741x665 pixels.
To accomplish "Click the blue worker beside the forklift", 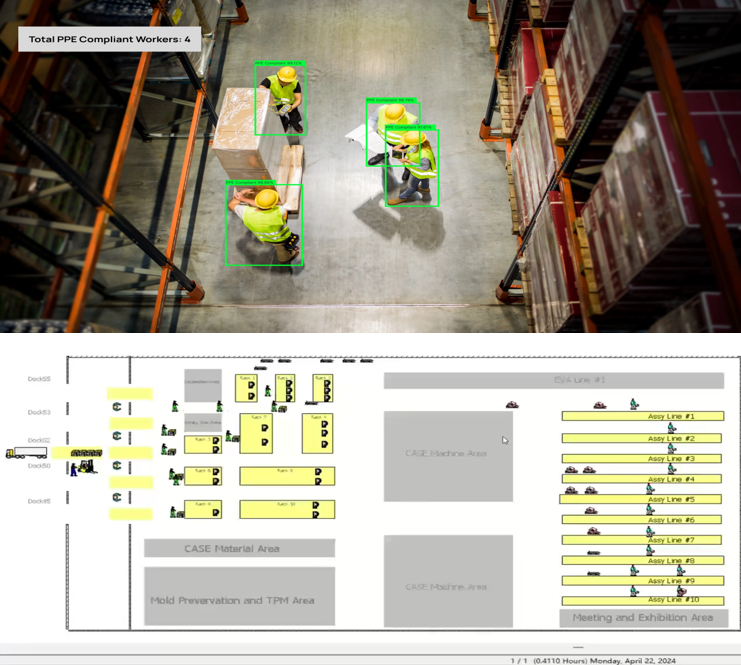I will click(x=74, y=469).
